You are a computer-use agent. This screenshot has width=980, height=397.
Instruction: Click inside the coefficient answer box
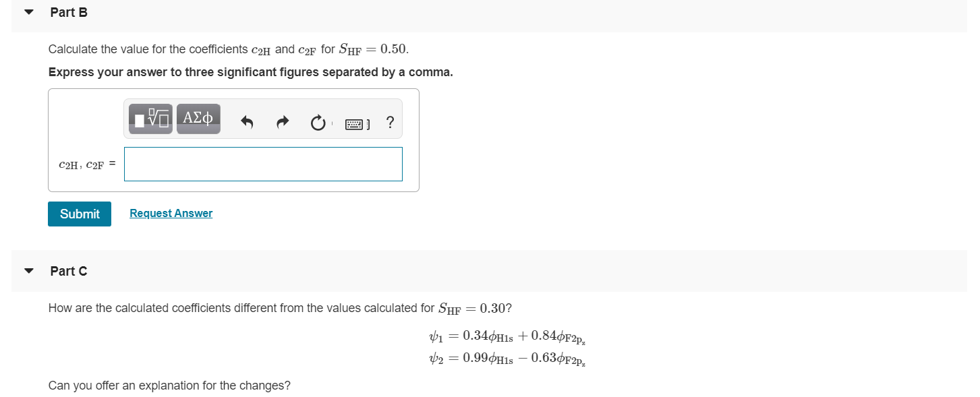pyautogui.click(x=262, y=163)
